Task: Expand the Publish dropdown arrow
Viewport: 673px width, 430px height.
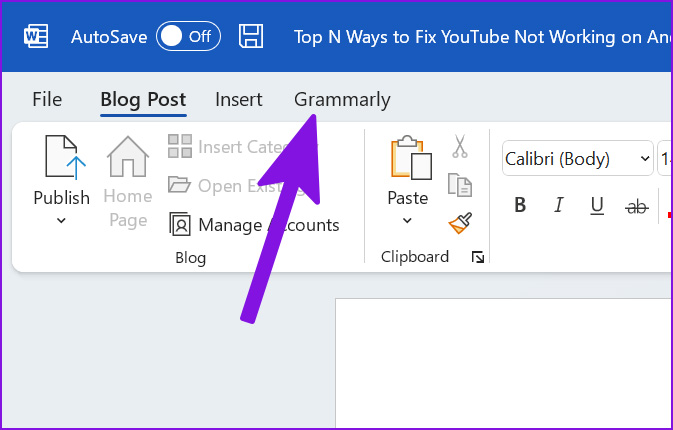Action: click(x=61, y=221)
